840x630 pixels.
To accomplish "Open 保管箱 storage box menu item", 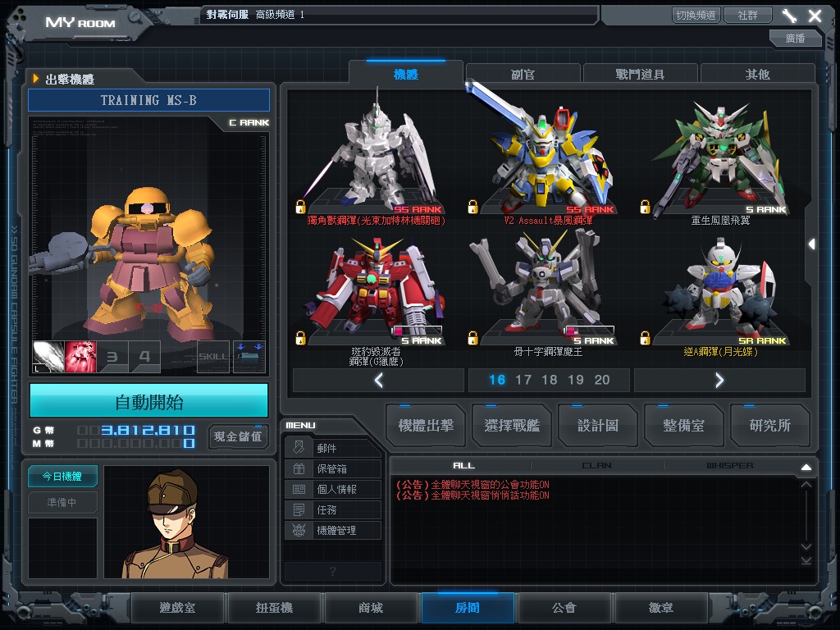I will tap(333, 468).
